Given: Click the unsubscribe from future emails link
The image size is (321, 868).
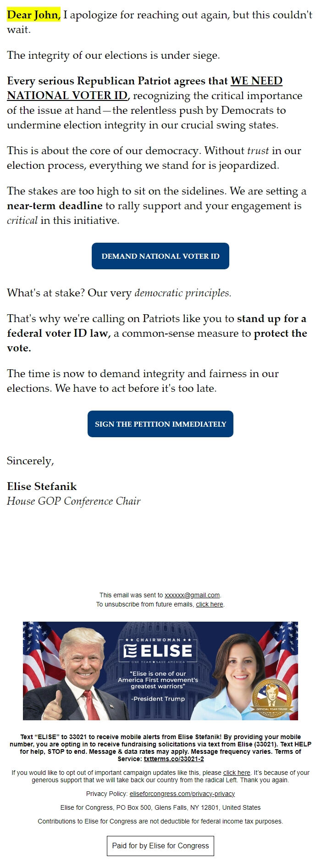Looking at the screenshot, I should [210, 604].
